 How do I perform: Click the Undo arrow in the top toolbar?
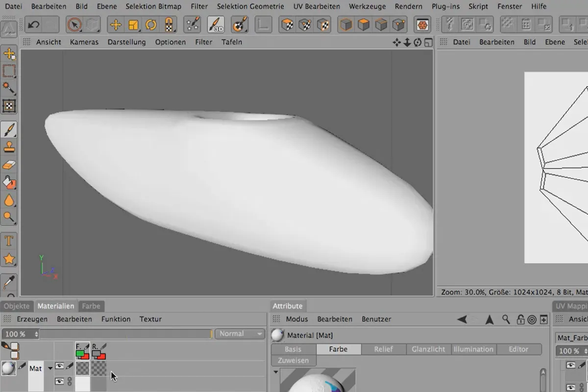point(33,24)
